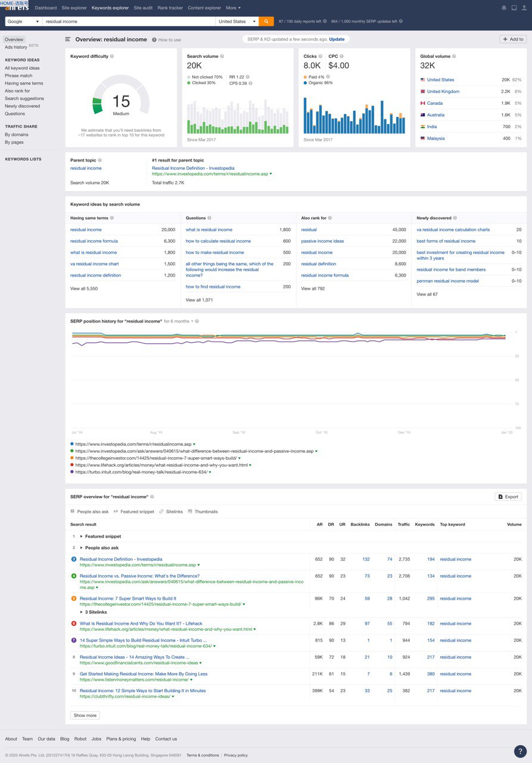The image size is (532, 763).
Task: Select Phrase match in sidebar
Action: 18,76
